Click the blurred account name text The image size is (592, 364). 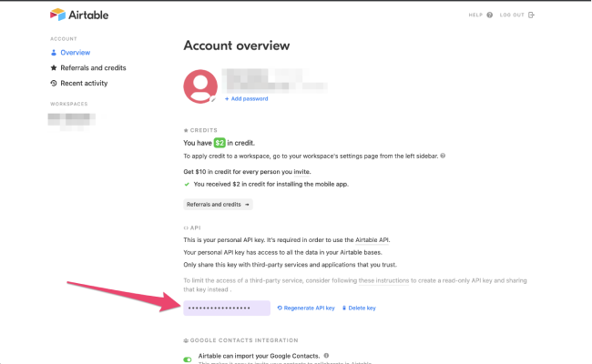274,80
